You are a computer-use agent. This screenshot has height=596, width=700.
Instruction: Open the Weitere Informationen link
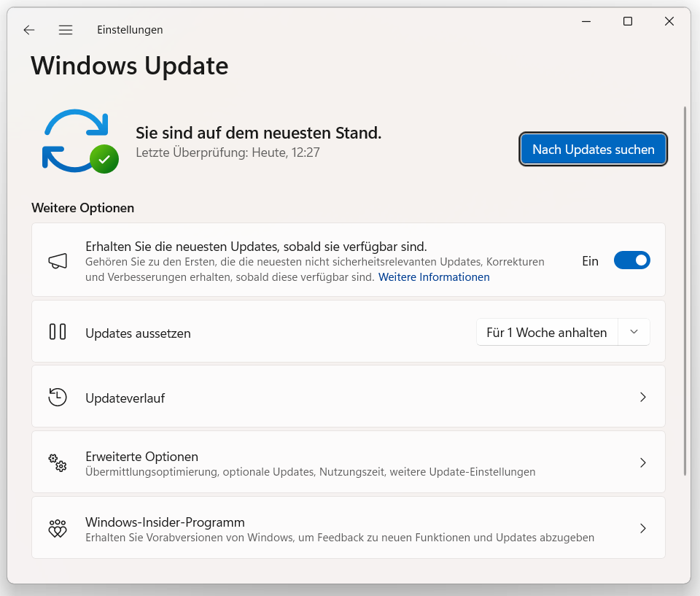pos(434,277)
